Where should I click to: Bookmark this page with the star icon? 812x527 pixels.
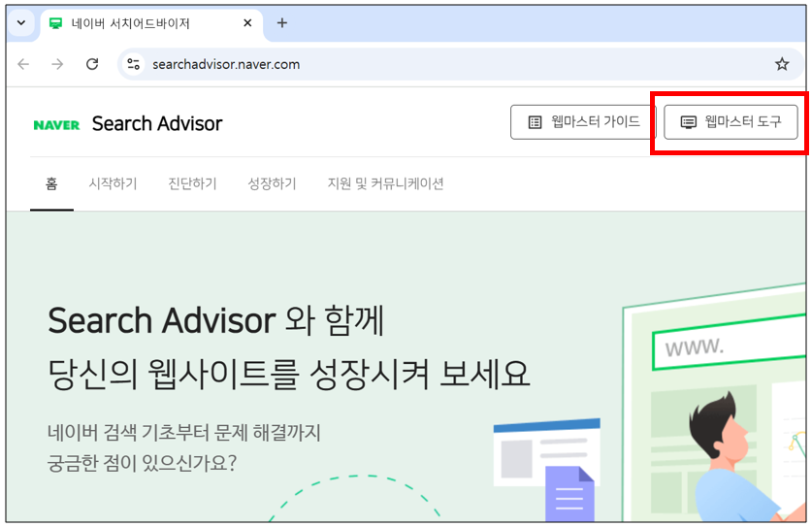click(782, 64)
